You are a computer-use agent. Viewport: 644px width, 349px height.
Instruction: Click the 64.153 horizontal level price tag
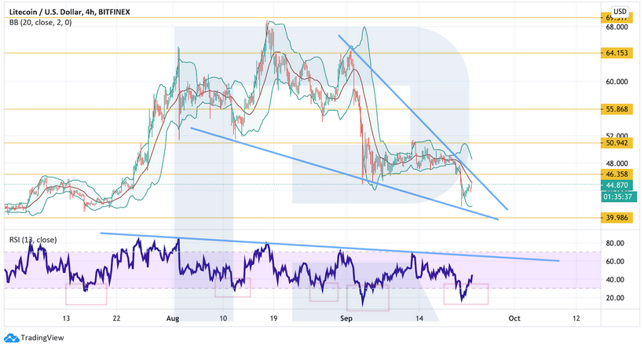[x=617, y=53]
